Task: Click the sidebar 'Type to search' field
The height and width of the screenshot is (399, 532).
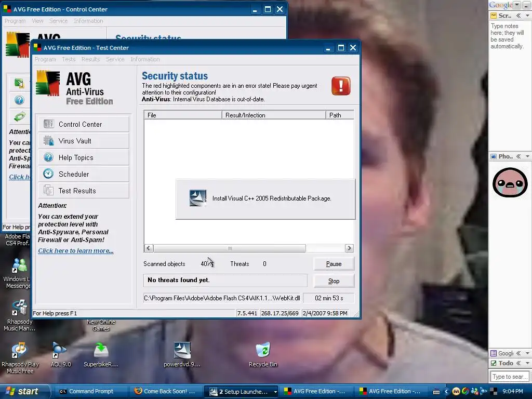Action: [x=510, y=377]
